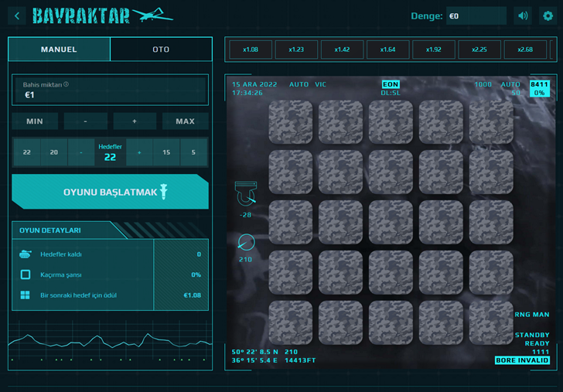Click the x2.25 multiplier box
This screenshot has height=392, width=563.
pos(479,49)
